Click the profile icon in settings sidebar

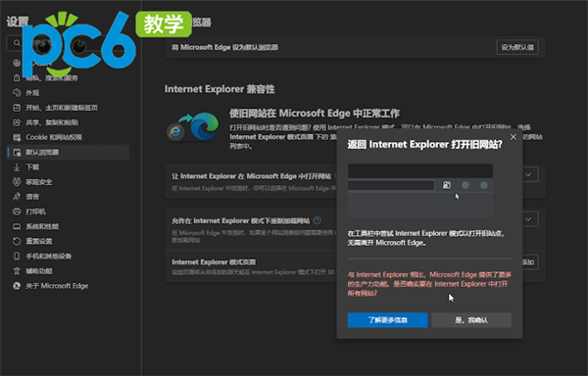coord(17,63)
